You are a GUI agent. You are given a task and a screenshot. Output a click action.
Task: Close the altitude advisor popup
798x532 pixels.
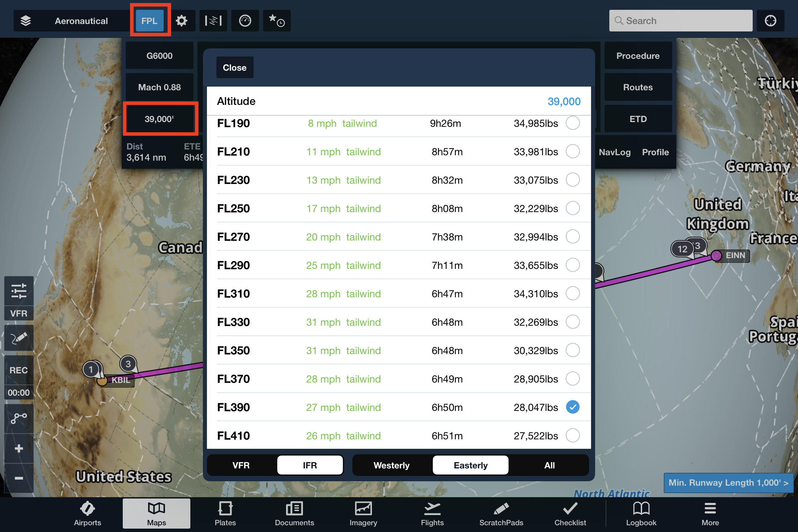click(x=235, y=68)
